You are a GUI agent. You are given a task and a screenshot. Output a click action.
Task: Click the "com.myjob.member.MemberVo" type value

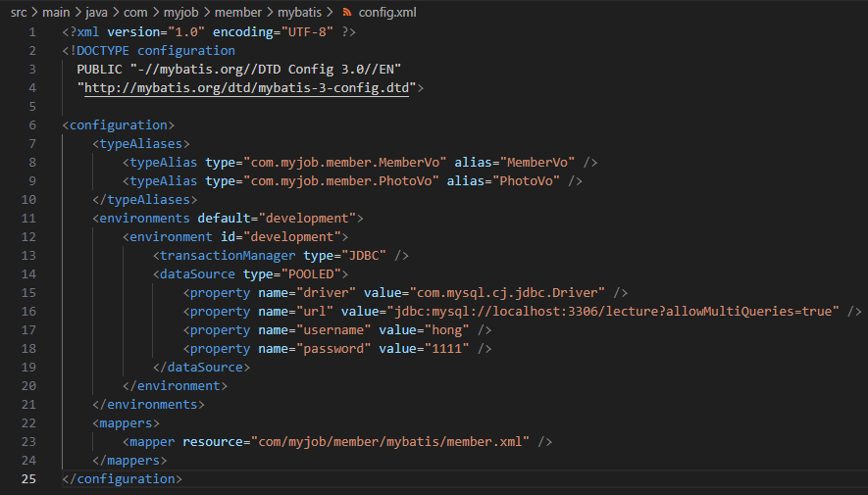coord(345,163)
